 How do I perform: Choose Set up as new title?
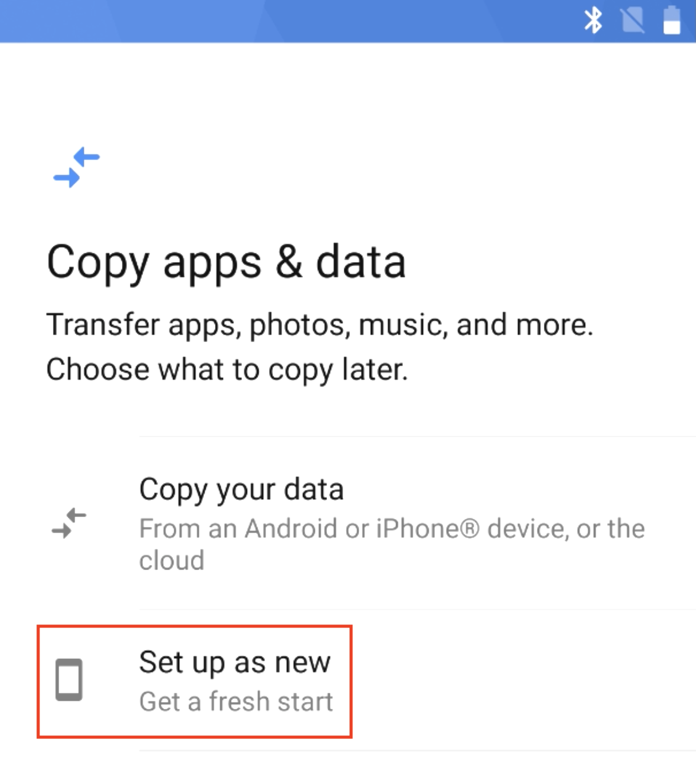coord(235,663)
